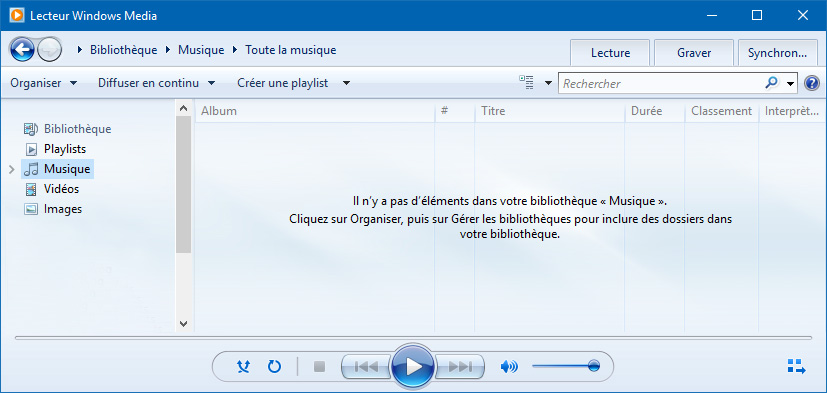Expand the arrow before Musique breadcrumb

[167, 50]
